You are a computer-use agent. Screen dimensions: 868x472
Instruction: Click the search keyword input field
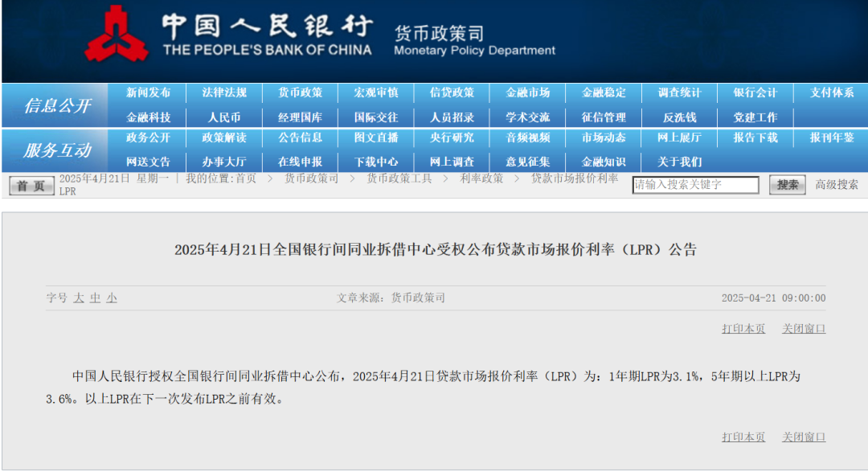pyautogui.click(x=695, y=185)
